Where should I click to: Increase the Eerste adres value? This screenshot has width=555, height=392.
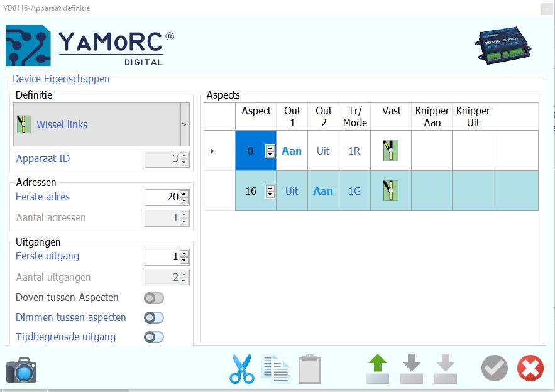pos(184,194)
